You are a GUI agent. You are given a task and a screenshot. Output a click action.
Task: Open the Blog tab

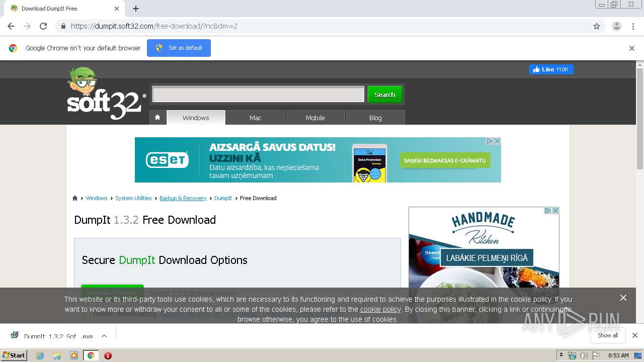pos(375,117)
